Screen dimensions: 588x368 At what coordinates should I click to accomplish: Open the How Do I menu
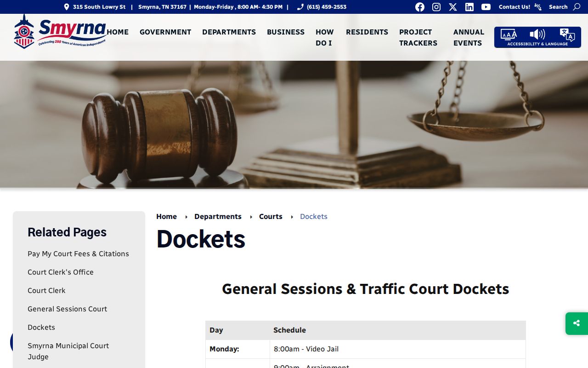pos(325,37)
